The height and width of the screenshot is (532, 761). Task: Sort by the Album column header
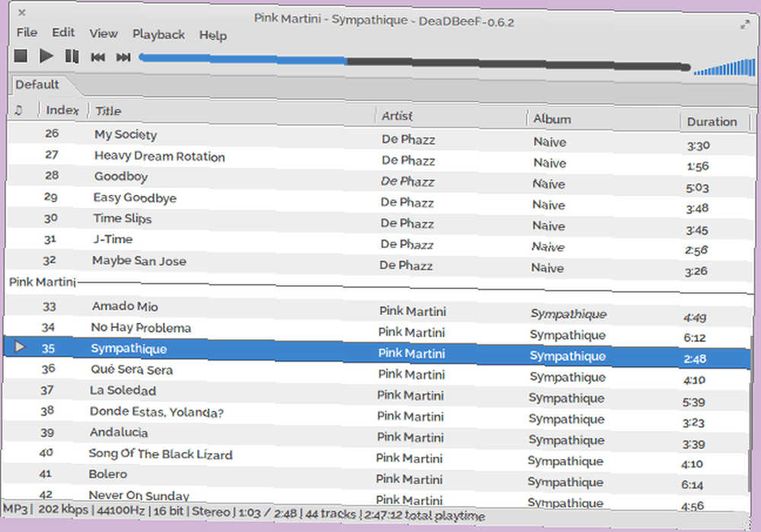[x=552, y=119]
